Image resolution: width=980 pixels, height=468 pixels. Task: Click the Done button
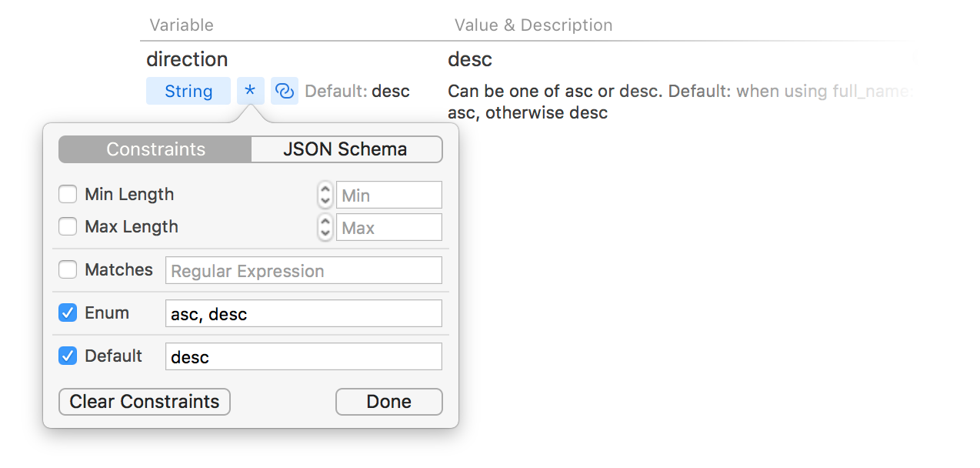(388, 401)
